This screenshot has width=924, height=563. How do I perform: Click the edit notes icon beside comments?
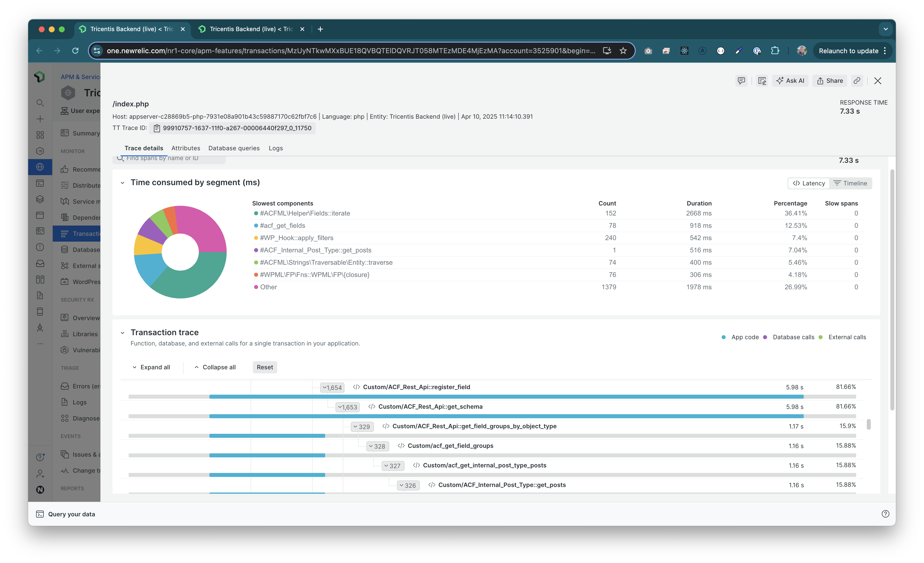tap(762, 81)
